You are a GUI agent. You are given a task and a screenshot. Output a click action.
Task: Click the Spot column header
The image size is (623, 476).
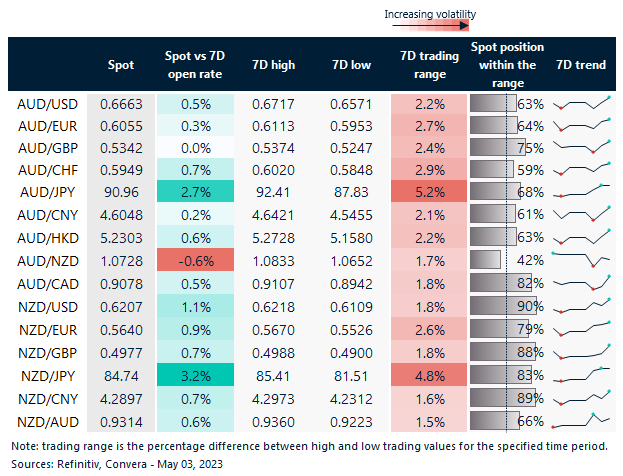coord(121,65)
